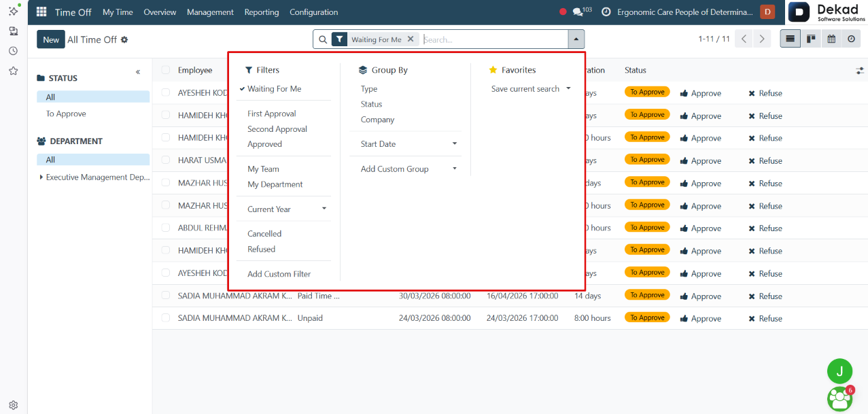Toggle the search options dropdown arrow
Screen dimensions: 868x414
coord(576,39)
